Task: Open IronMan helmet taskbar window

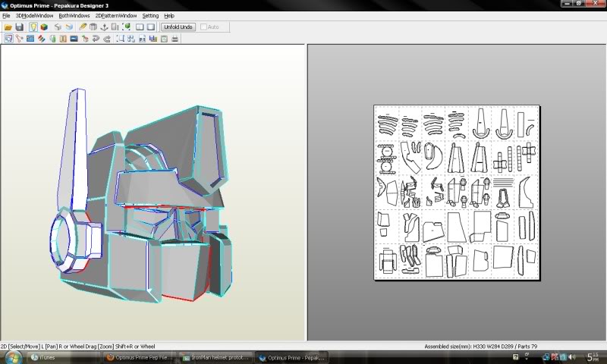Action: point(217,356)
